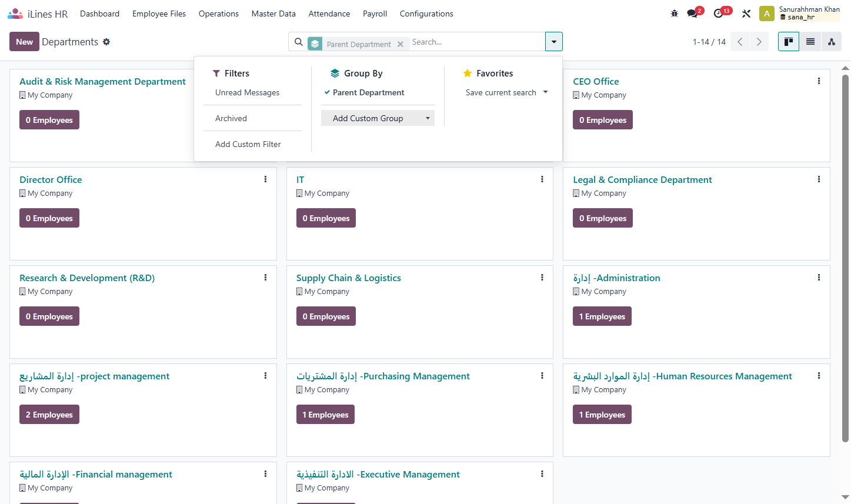This screenshot has height=504, width=851.
Task: Open the three-dot menu on Human Resources Management
Action: [819, 376]
